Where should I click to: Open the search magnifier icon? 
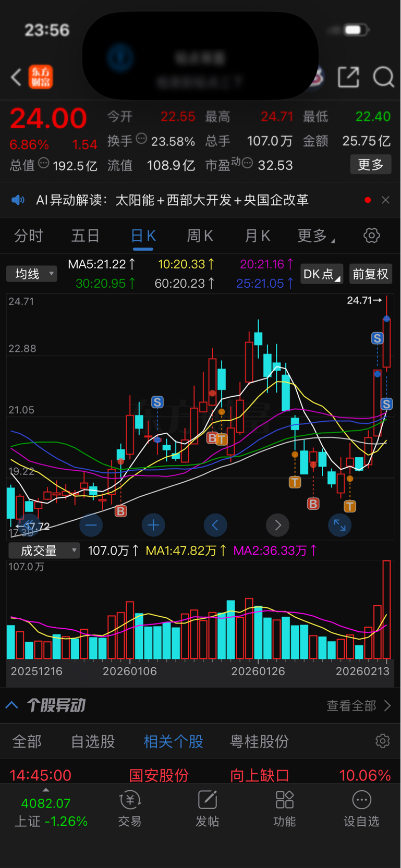[x=383, y=77]
